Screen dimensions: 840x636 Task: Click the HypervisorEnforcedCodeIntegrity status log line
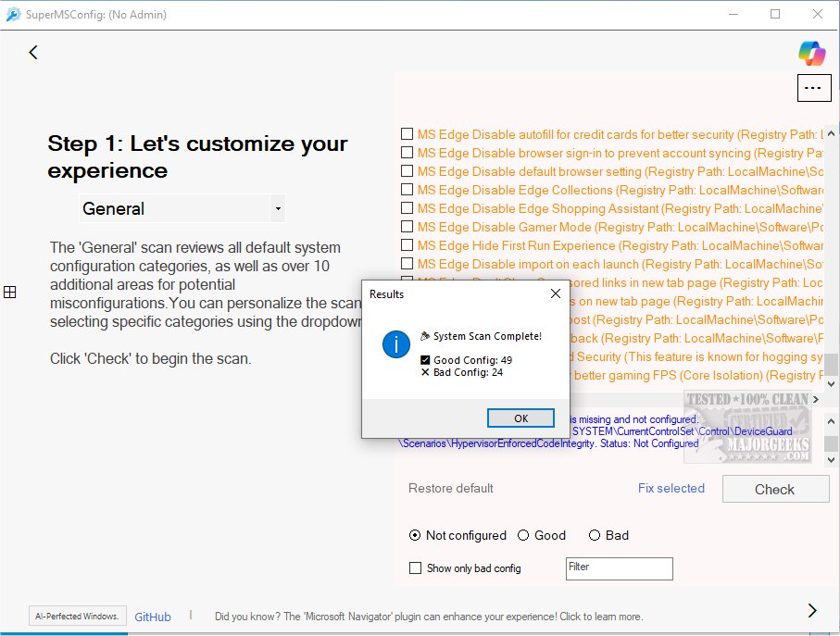(x=548, y=443)
